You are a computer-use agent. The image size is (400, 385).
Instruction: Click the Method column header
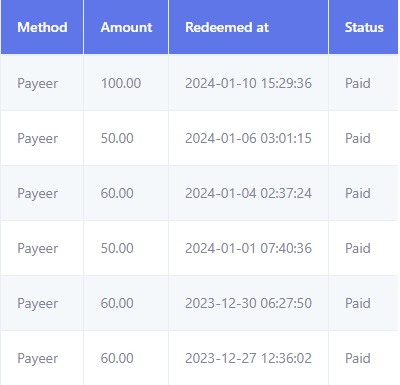(42, 27)
